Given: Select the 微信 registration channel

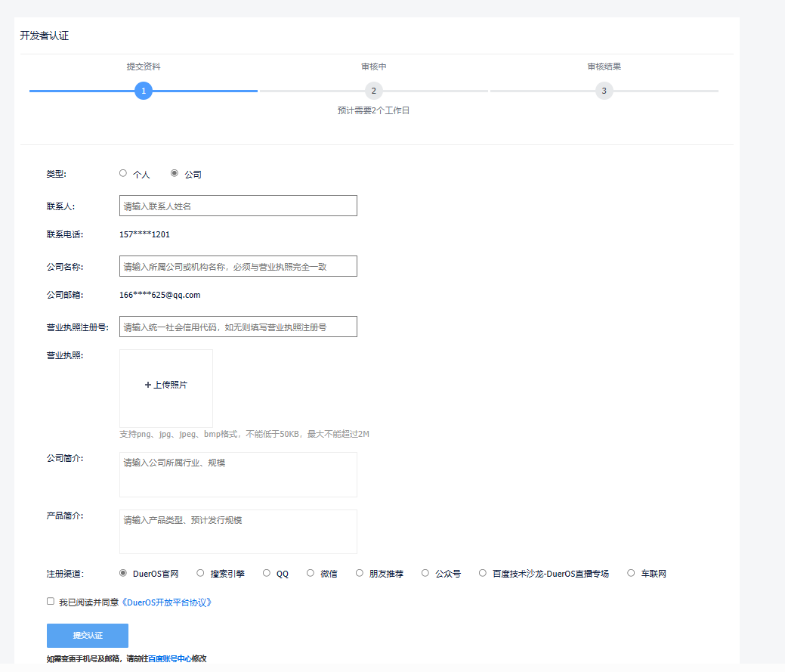Looking at the screenshot, I should click(x=311, y=573).
